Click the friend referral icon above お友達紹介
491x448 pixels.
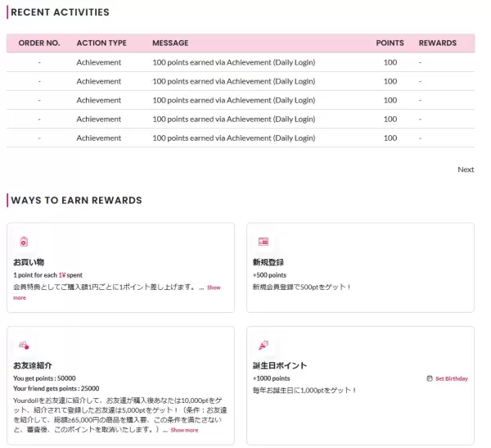24,345
